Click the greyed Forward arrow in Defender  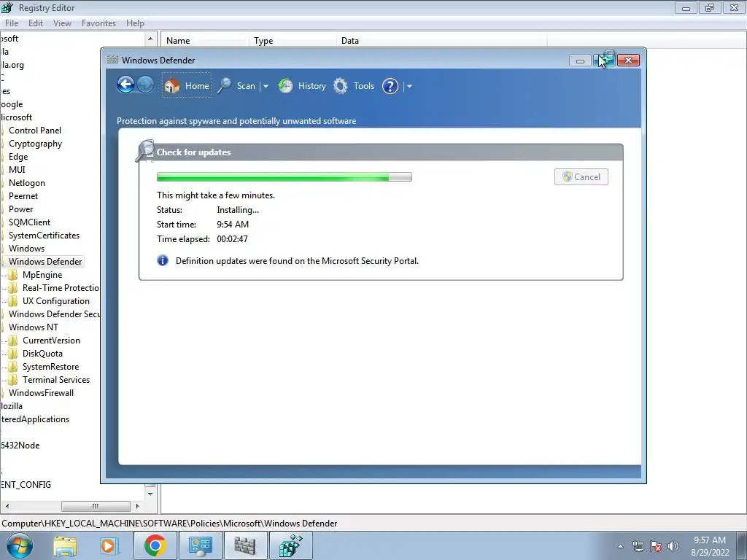145,85
